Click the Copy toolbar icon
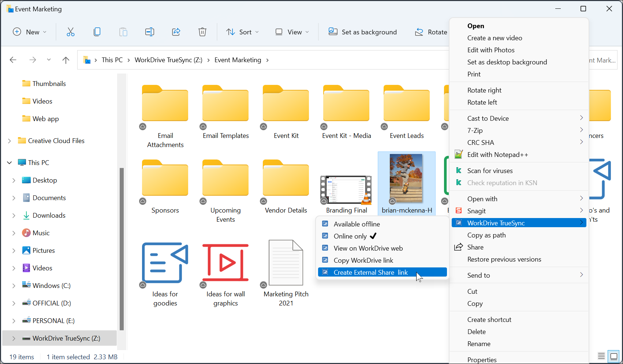 point(97,32)
